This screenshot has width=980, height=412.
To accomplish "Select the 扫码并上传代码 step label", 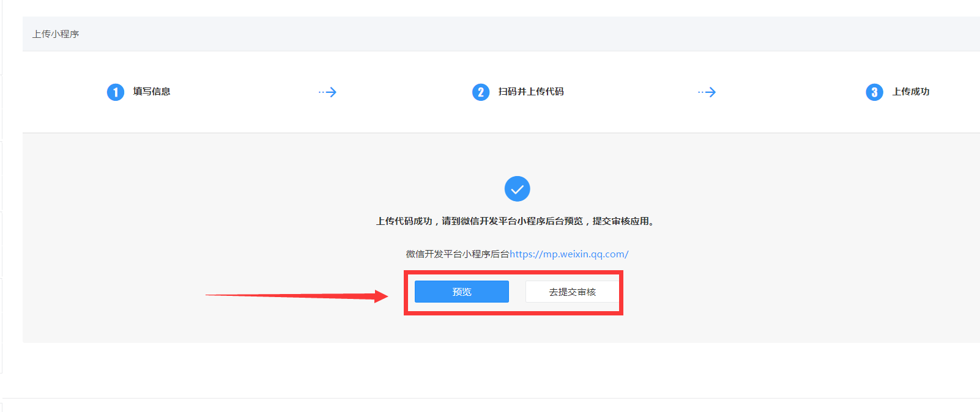I will [x=531, y=92].
